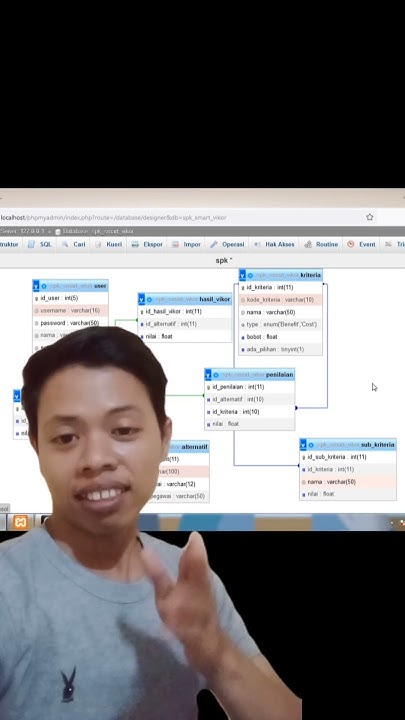Click the "spk *" page name heading
Viewport: 405px width, 720px height.
224,260
